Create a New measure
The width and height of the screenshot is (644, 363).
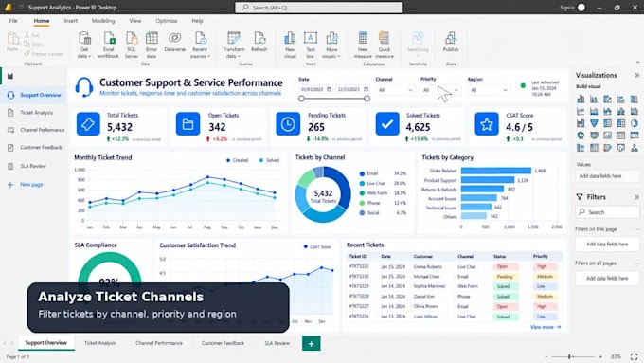(x=363, y=45)
